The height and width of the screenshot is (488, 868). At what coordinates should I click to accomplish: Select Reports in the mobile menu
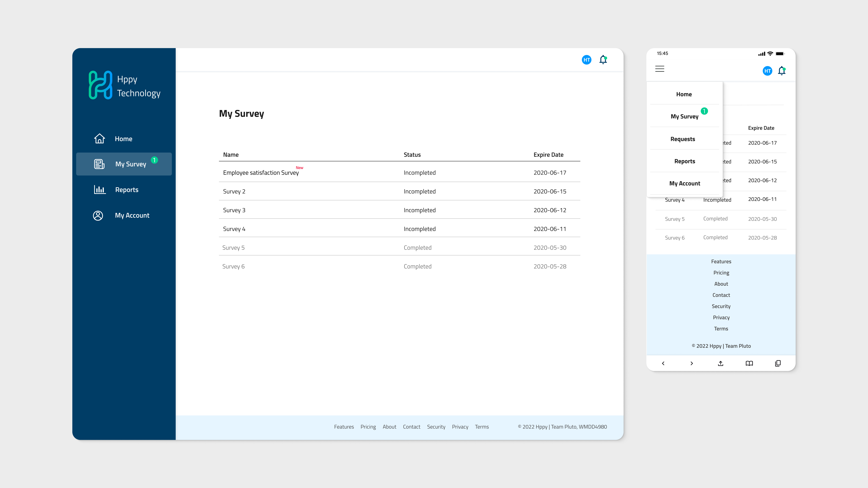click(685, 161)
